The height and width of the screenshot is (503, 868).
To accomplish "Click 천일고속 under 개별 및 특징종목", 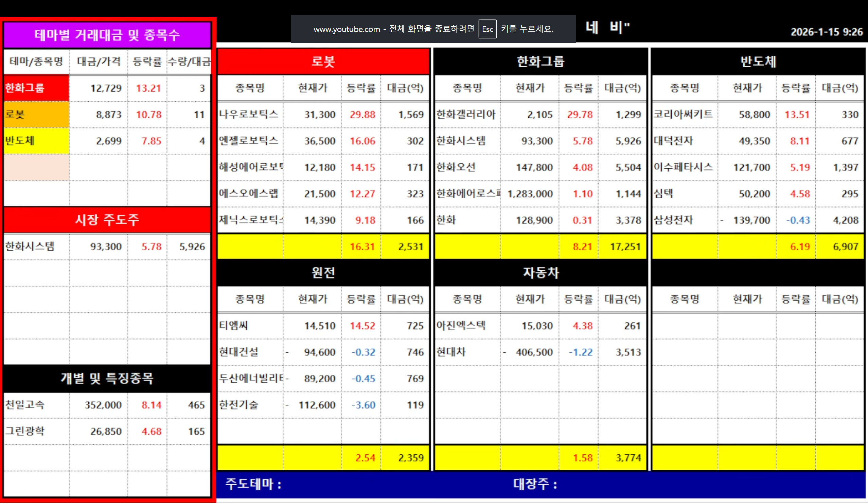I will [25, 405].
